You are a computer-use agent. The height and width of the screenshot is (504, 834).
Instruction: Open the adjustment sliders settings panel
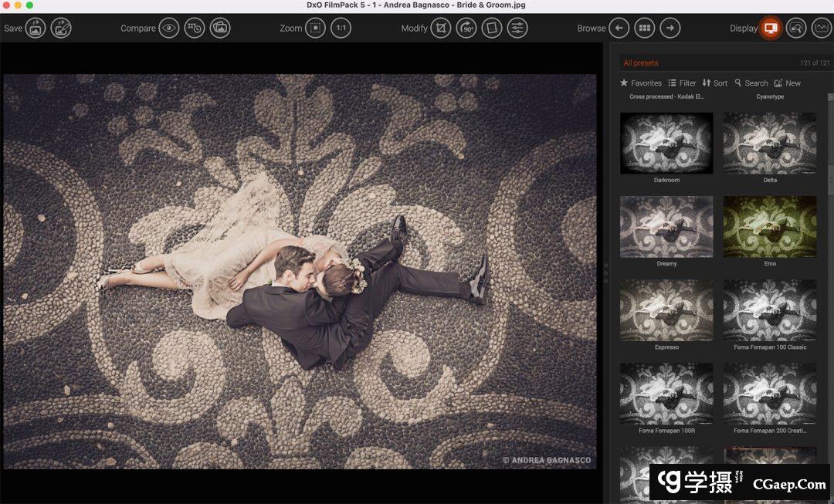coord(517,29)
